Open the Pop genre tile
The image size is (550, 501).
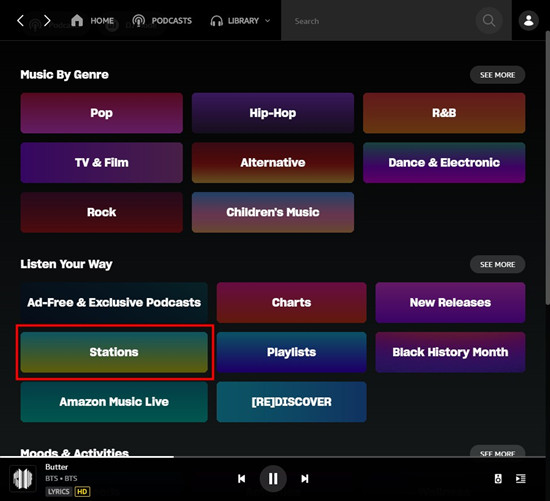point(101,113)
